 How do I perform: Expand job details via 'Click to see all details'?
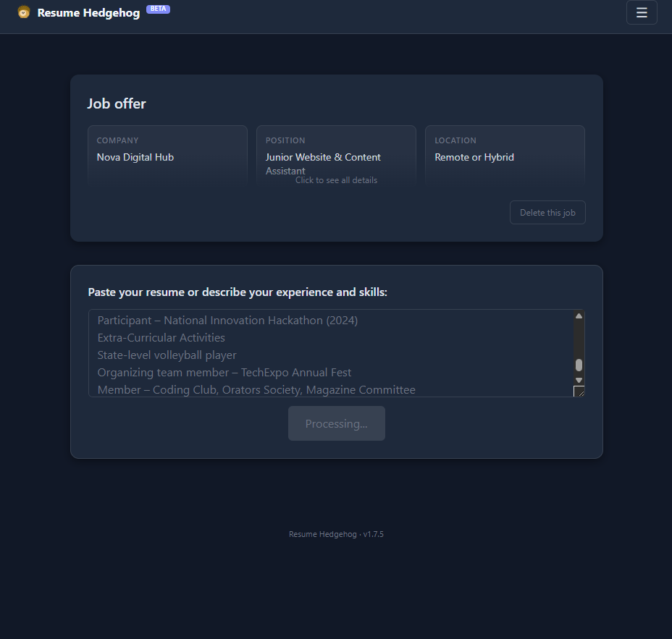(x=336, y=180)
